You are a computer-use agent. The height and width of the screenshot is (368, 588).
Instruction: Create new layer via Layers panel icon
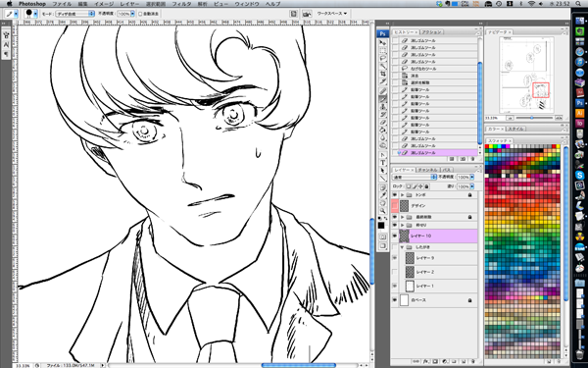point(464,361)
